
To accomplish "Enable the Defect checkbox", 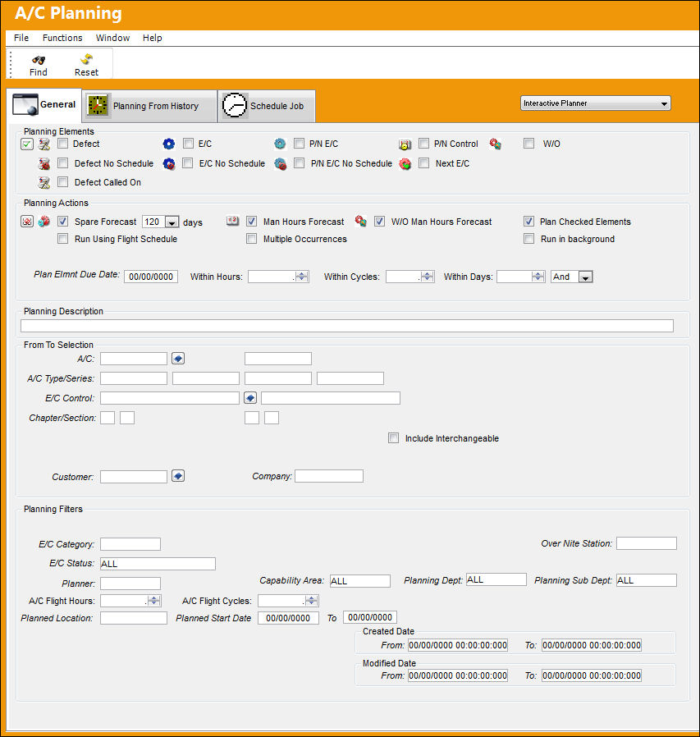I will [x=62, y=144].
